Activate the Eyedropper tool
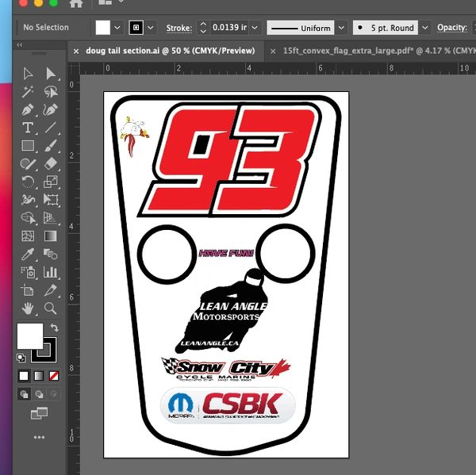Screen dimensions: 476x475 pos(28,254)
